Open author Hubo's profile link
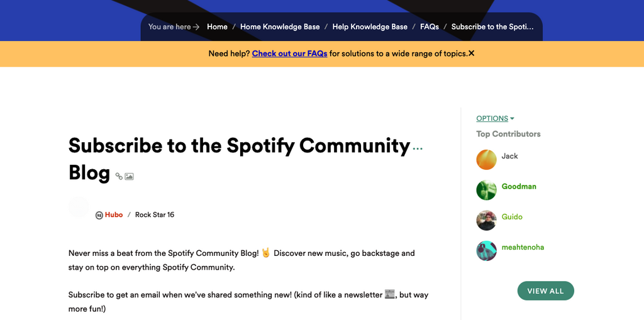The image size is (644, 320). click(114, 215)
